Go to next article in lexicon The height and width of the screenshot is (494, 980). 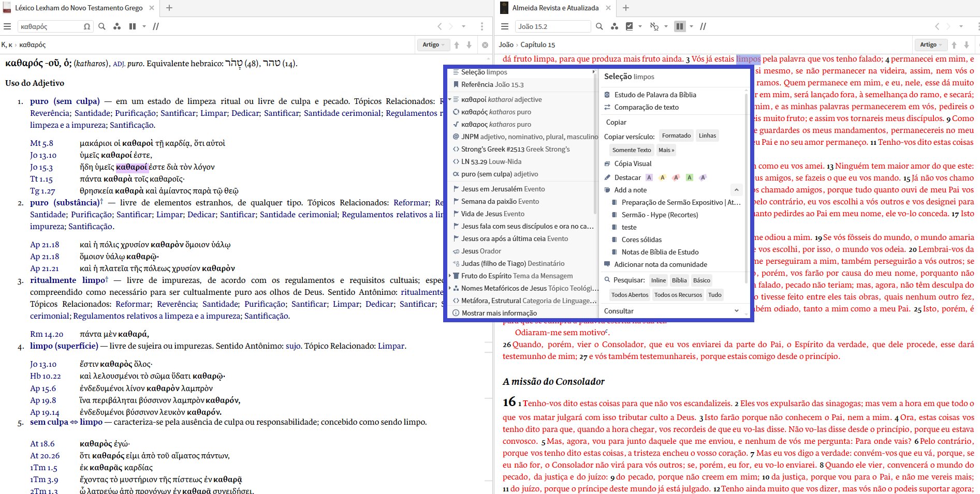469,45
